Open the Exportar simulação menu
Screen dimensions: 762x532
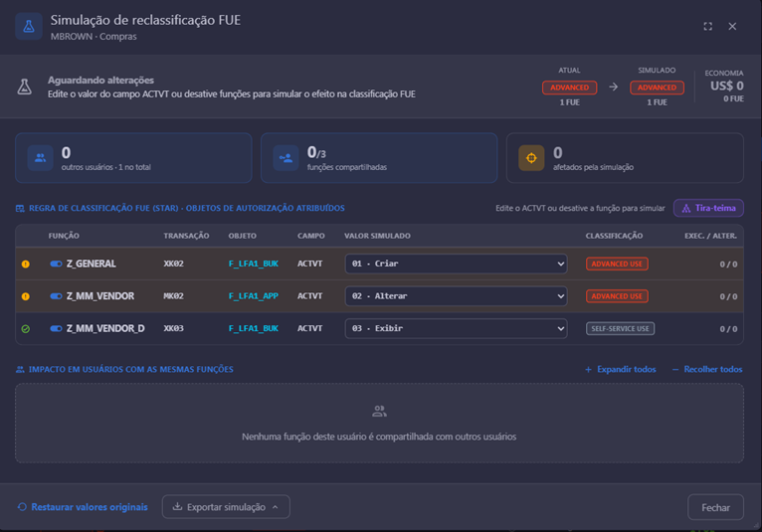(x=226, y=507)
